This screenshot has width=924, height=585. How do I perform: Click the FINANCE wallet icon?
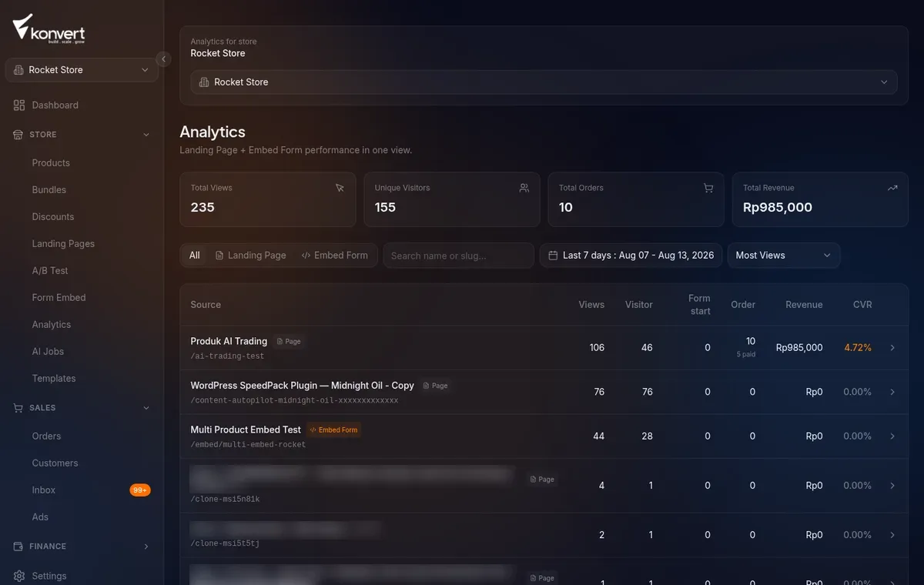pos(18,547)
